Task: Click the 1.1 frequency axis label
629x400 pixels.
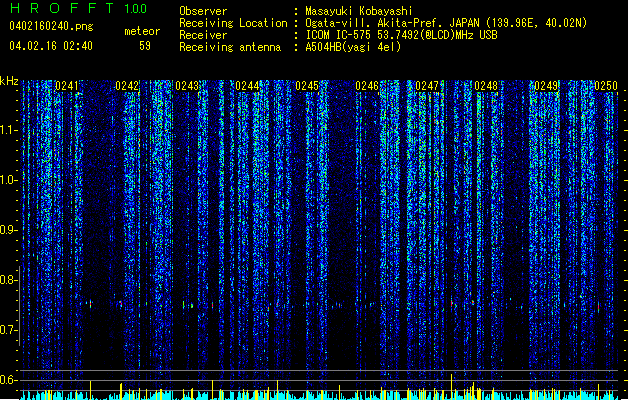Action: pyautogui.click(x=9, y=130)
